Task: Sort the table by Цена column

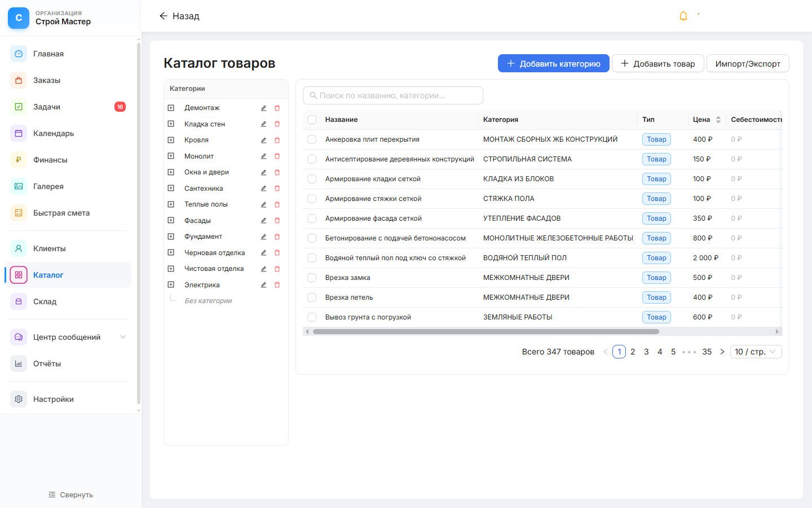Action: [707, 120]
